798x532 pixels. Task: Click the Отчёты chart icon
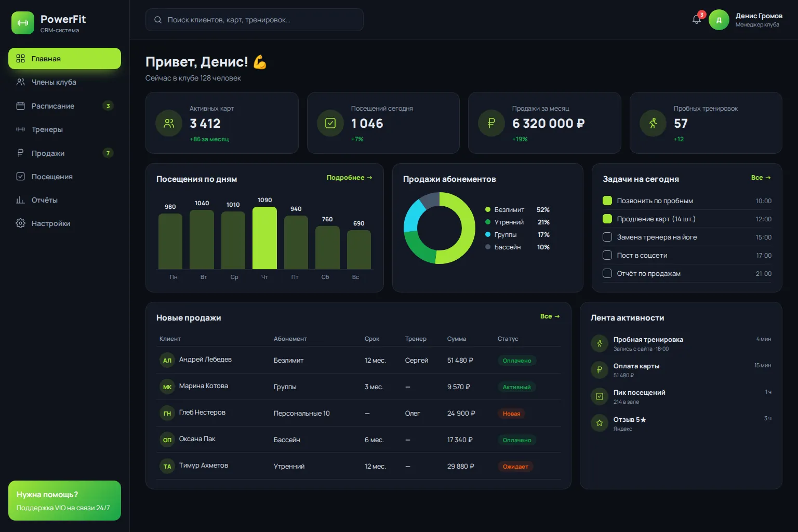[x=20, y=199]
